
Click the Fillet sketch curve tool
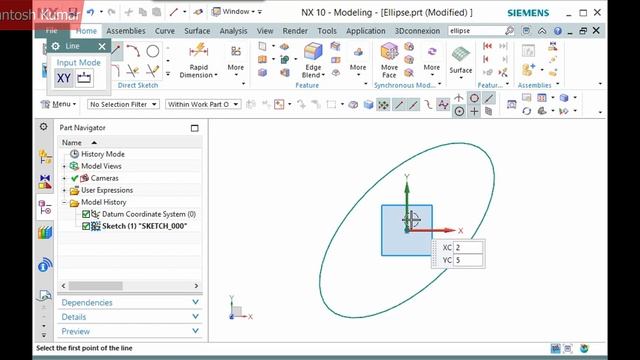116,71
